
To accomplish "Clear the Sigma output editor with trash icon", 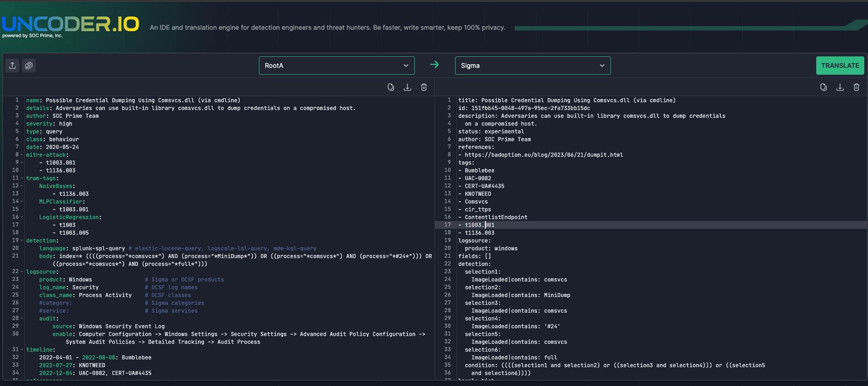I will [857, 87].
